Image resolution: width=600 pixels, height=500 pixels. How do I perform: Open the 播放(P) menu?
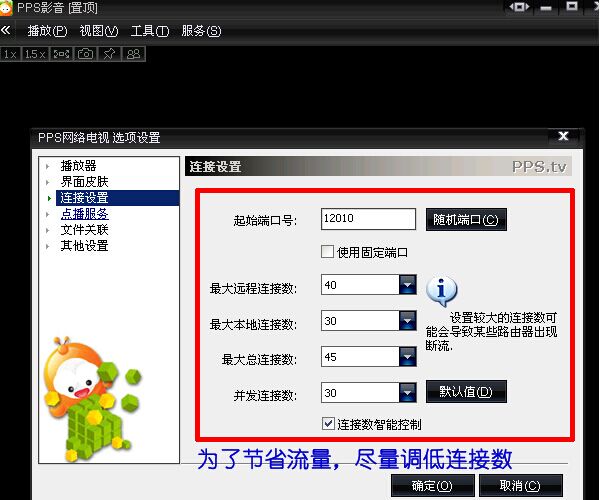47,31
